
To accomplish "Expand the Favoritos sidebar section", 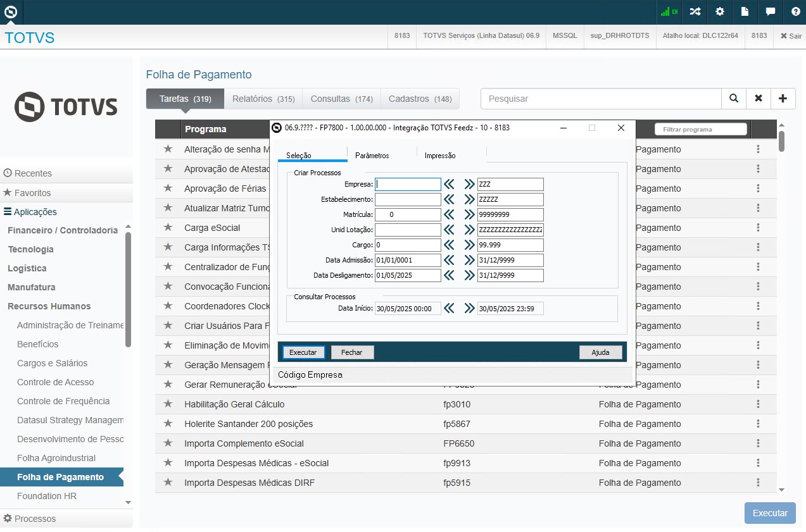I will click(x=32, y=193).
